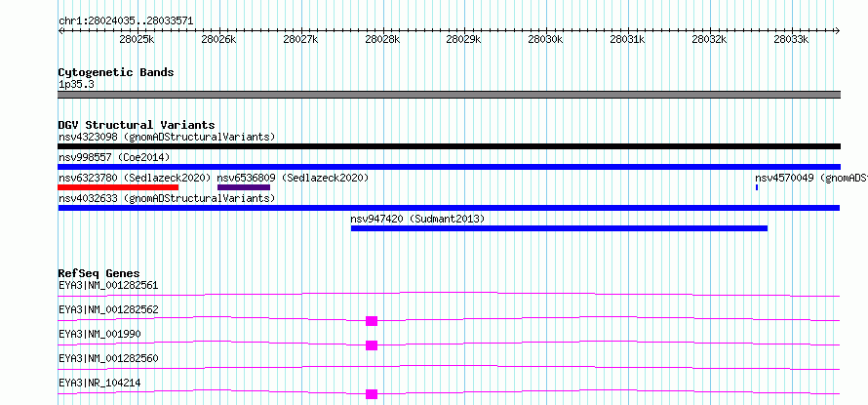
Task: Click the 28030k ruler tick label
Action: coord(546,39)
